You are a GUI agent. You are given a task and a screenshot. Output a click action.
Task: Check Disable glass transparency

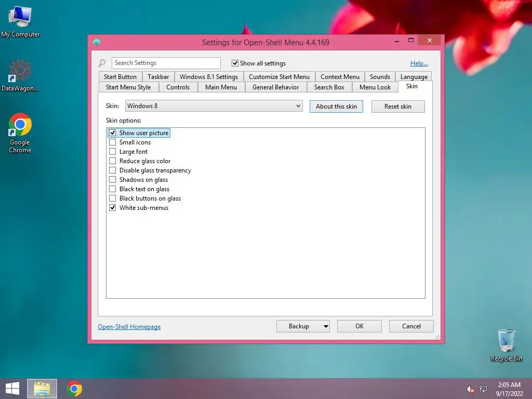[x=112, y=170]
